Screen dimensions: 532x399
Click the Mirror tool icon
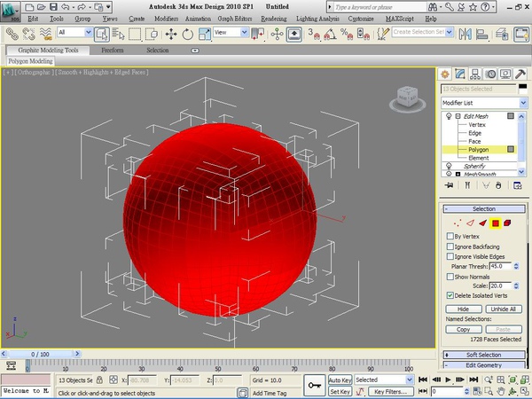pos(465,34)
